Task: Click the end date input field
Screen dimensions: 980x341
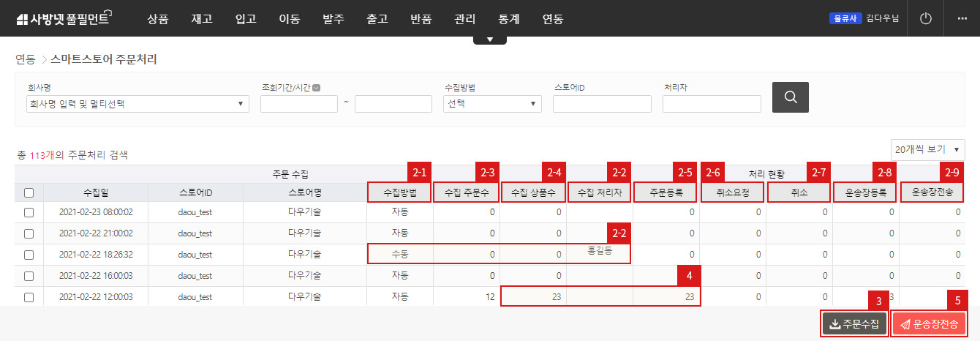Action: [x=393, y=104]
